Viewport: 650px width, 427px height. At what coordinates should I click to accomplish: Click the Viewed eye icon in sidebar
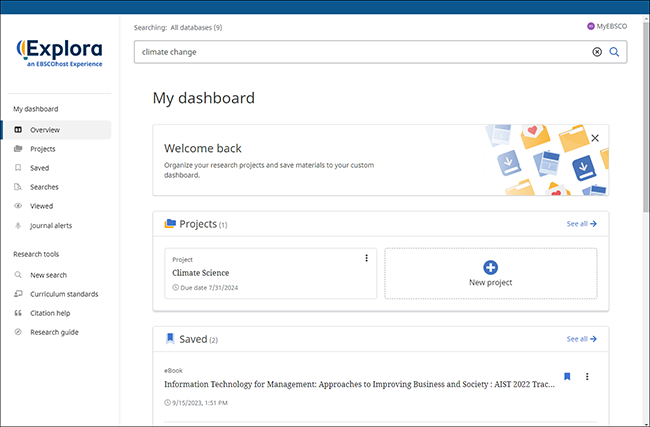pos(18,206)
